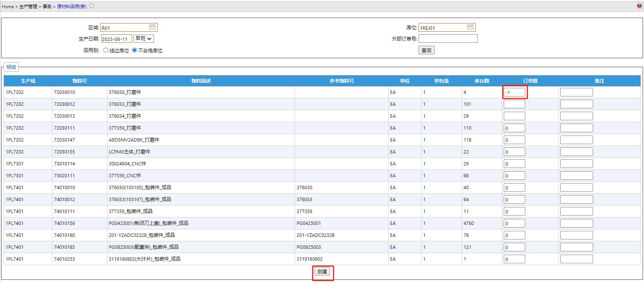Click 订单数 field for item 74010180
This screenshot has width=644, height=283.
tap(515, 235)
